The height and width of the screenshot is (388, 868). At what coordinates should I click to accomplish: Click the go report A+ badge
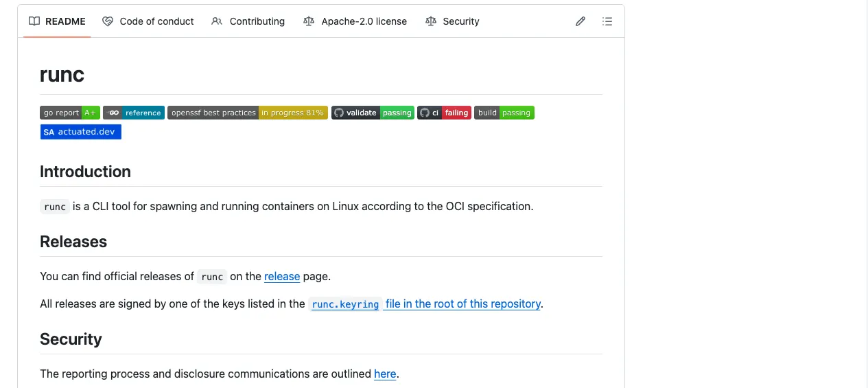pos(70,113)
